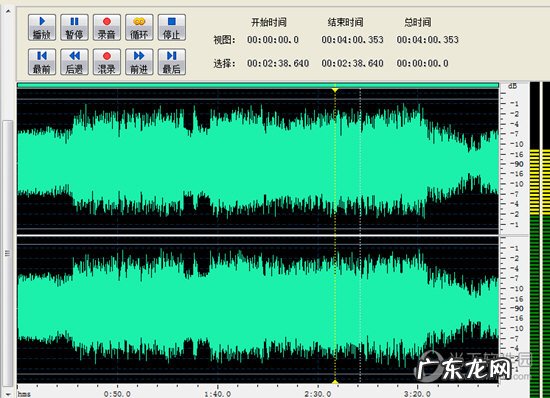Click the 3:20.0 mark on time ruler
Viewport: 550px width, 398px height.
pos(417,394)
